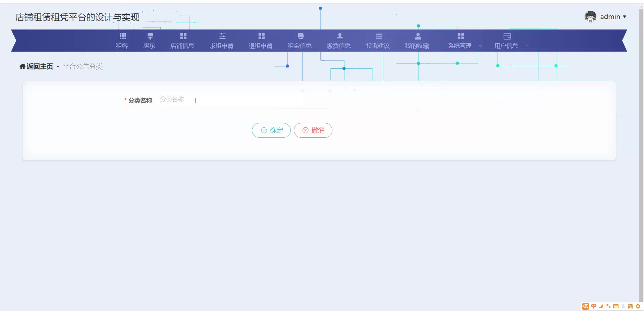Open the IME soft keyboard icon
Screen dimensions: 644x311
pyautogui.click(x=616, y=306)
